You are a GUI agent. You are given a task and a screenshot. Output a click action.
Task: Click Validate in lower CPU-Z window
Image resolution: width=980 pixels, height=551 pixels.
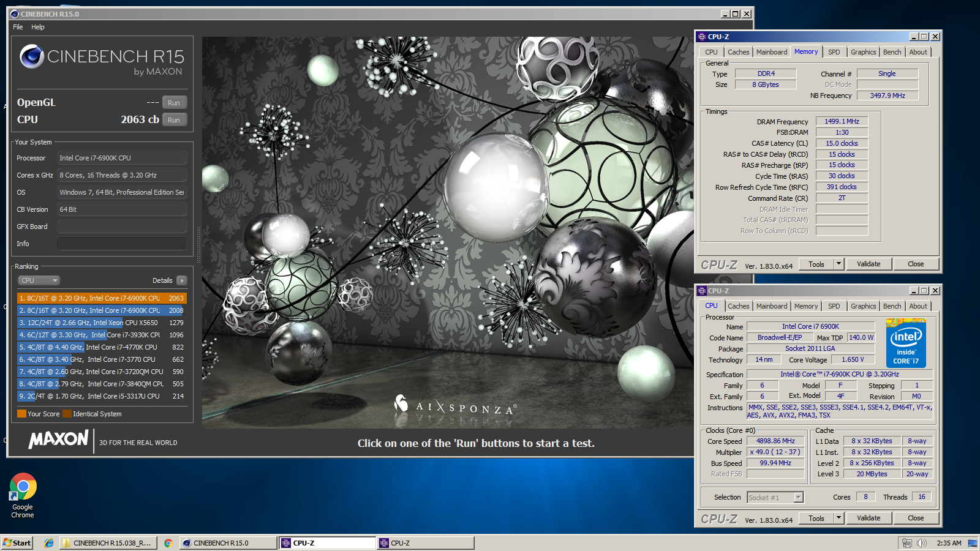869,518
